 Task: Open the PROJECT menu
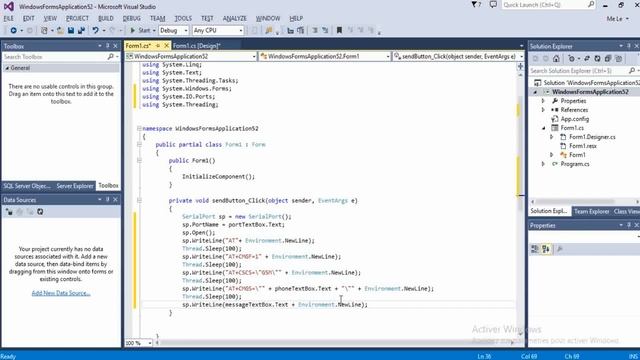(x=77, y=18)
